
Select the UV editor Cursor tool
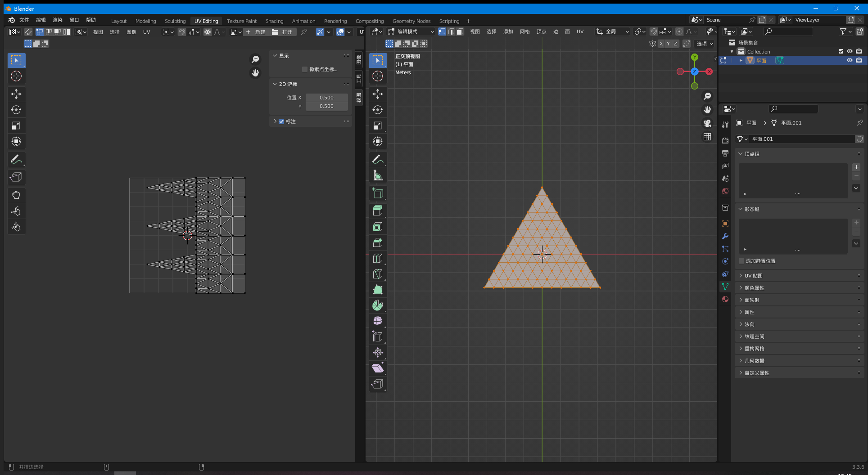click(16, 76)
